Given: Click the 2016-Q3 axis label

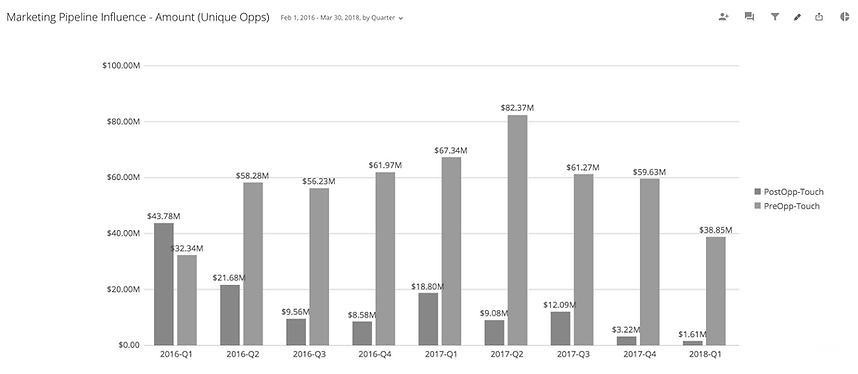Looking at the screenshot, I should pyautogui.click(x=309, y=354).
